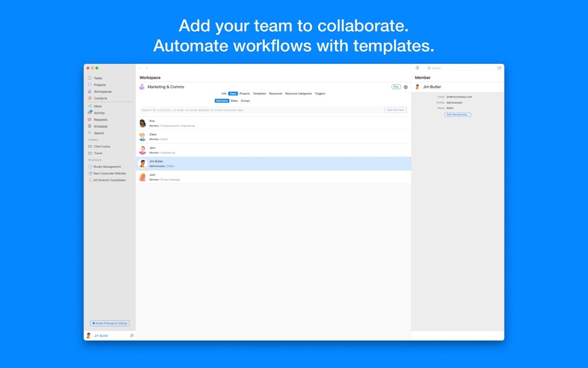588x368 pixels.
Task: Switch to the Triggers tab
Action: pos(320,94)
